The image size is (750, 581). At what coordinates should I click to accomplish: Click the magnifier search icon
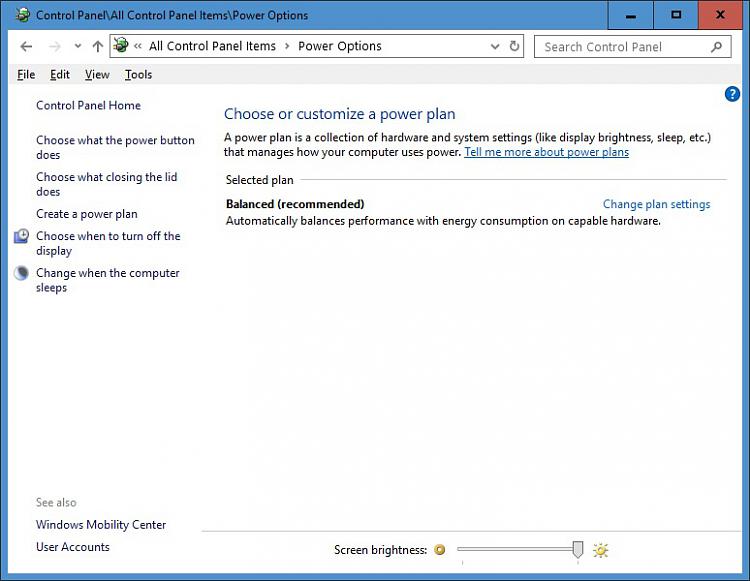point(716,47)
